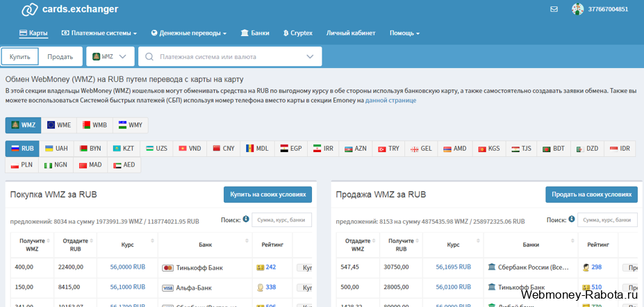Screen dimensions: 644x307
Task: Select the NGN currency
Action: click(x=56, y=165)
